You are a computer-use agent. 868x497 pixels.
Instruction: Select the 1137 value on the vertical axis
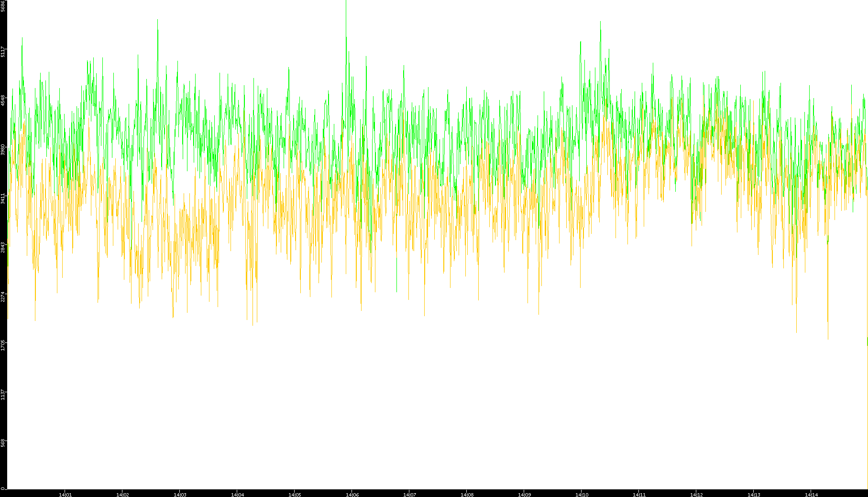[x=3, y=394]
